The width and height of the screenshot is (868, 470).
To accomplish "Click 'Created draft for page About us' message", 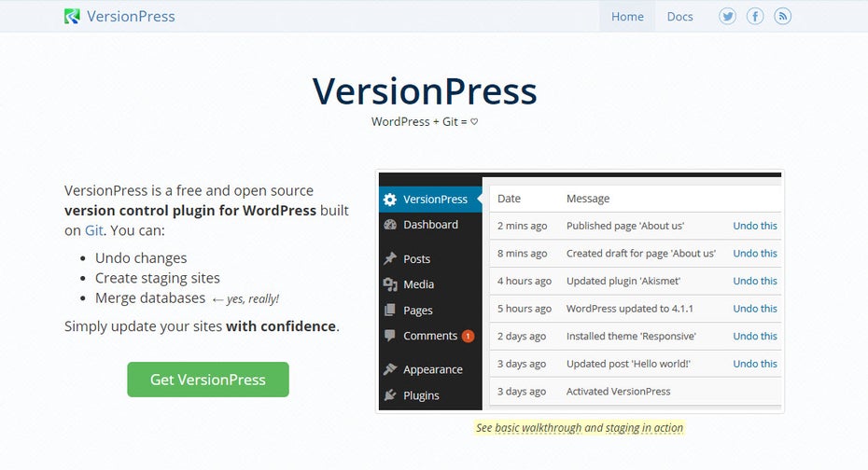I will (x=641, y=254).
